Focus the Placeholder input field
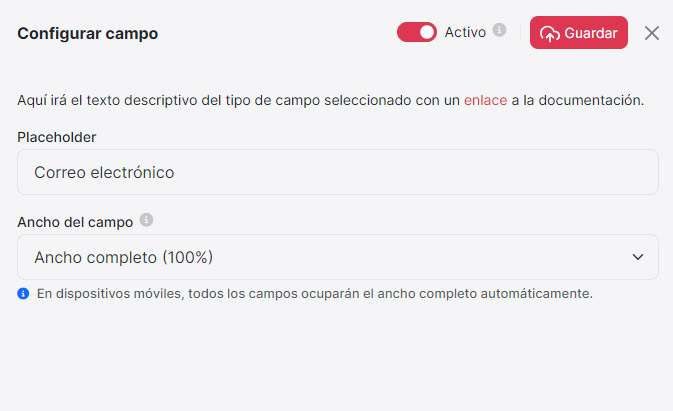The image size is (673, 411). click(x=338, y=172)
